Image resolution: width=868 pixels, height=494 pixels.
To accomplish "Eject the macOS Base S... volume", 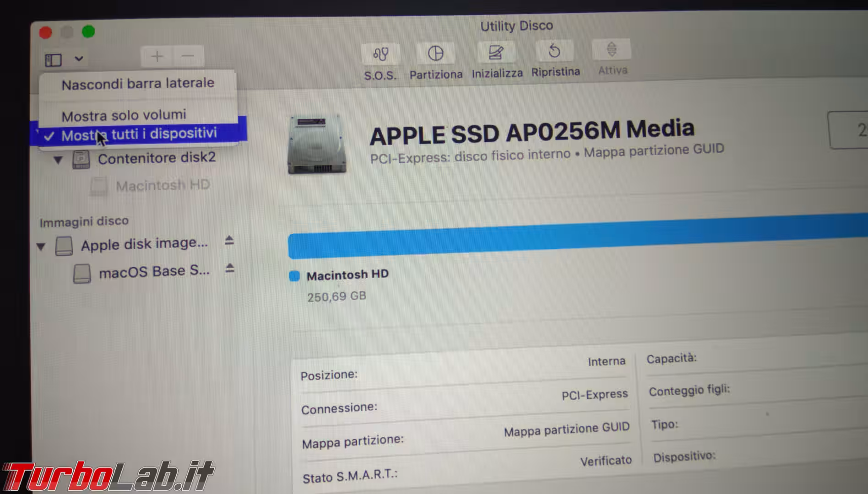I will click(x=230, y=268).
